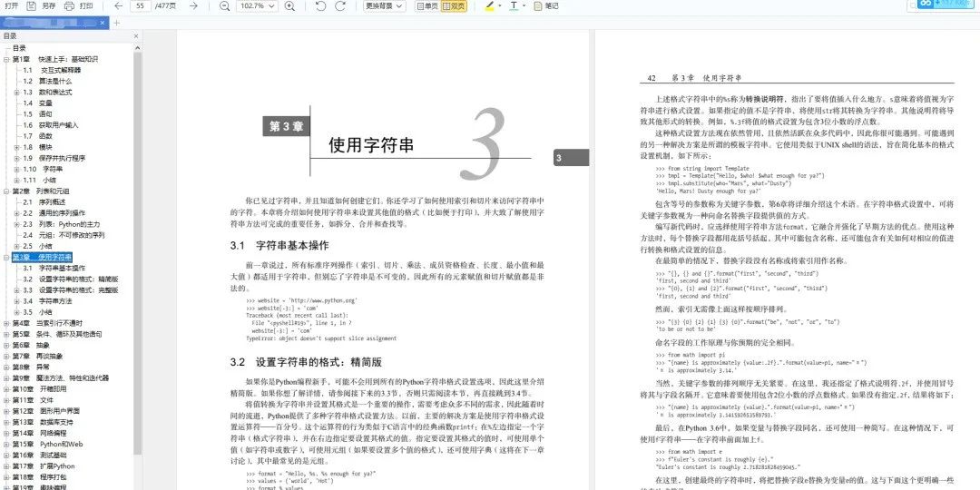Image resolution: width=980 pixels, height=490 pixels.
Task: Jump to 1.2 算法是什么
Action: [47, 82]
